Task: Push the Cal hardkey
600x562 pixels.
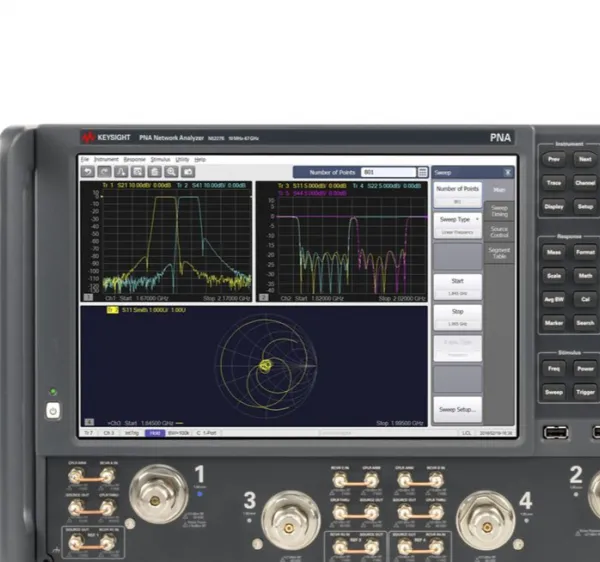Action: (585, 300)
